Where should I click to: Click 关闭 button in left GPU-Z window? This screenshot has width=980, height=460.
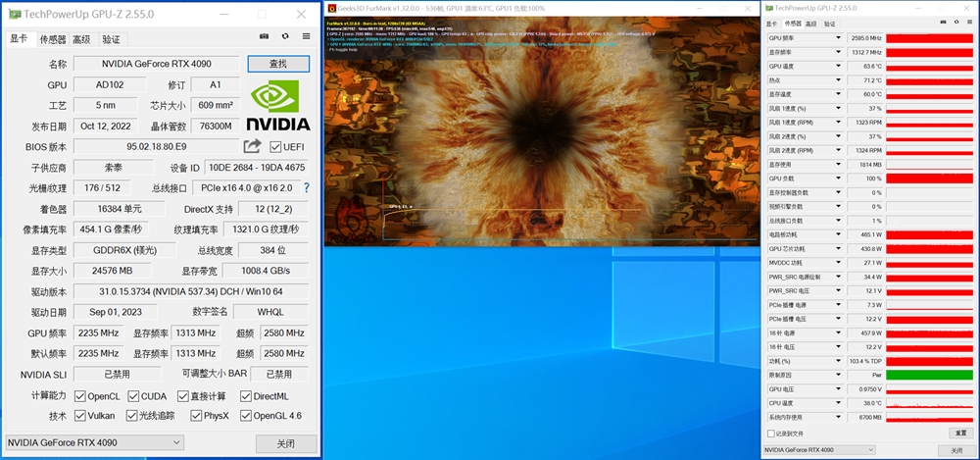pyautogui.click(x=285, y=443)
